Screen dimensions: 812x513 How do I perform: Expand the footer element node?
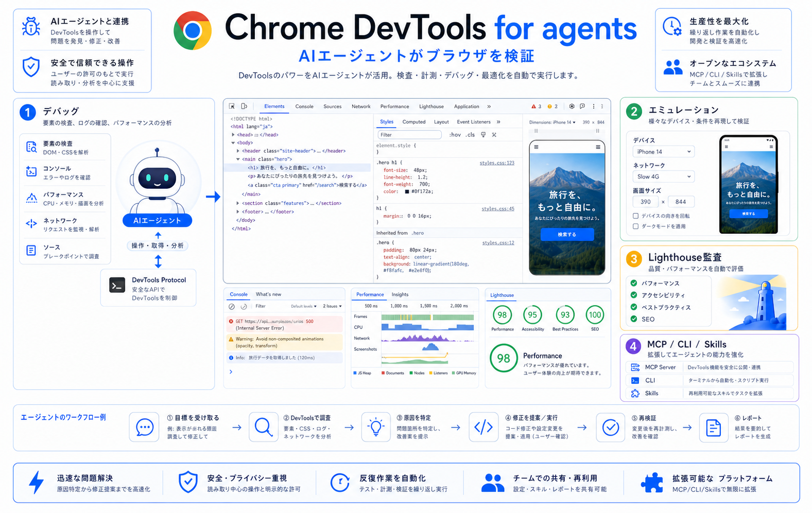(x=238, y=211)
